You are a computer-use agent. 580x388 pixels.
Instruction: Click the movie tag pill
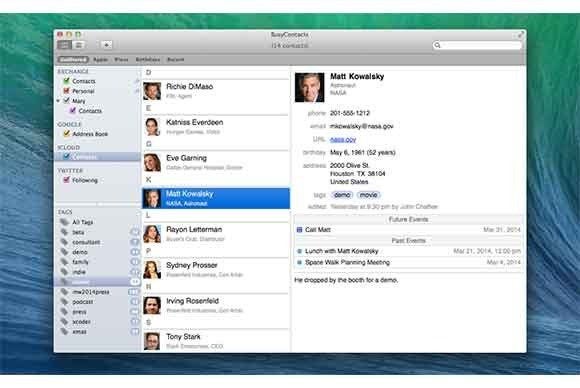368,195
